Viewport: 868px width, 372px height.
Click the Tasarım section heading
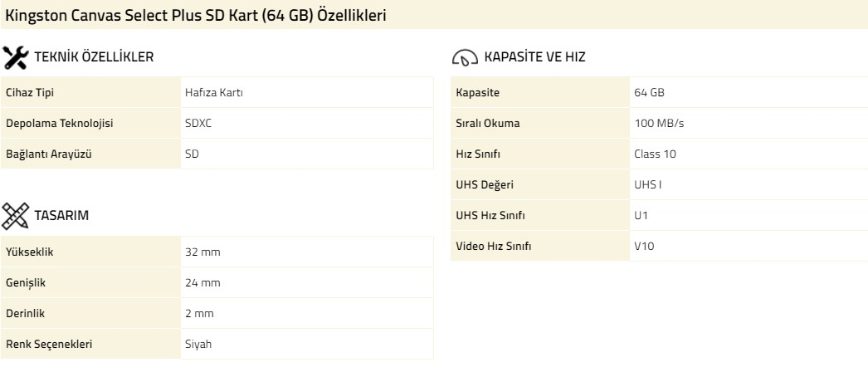[61, 216]
